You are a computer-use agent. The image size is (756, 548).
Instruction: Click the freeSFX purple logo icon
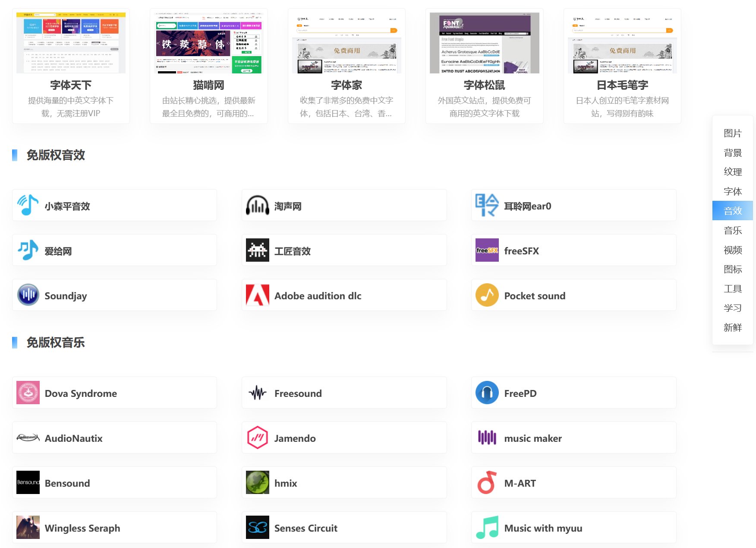pyautogui.click(x=487, y=250)
